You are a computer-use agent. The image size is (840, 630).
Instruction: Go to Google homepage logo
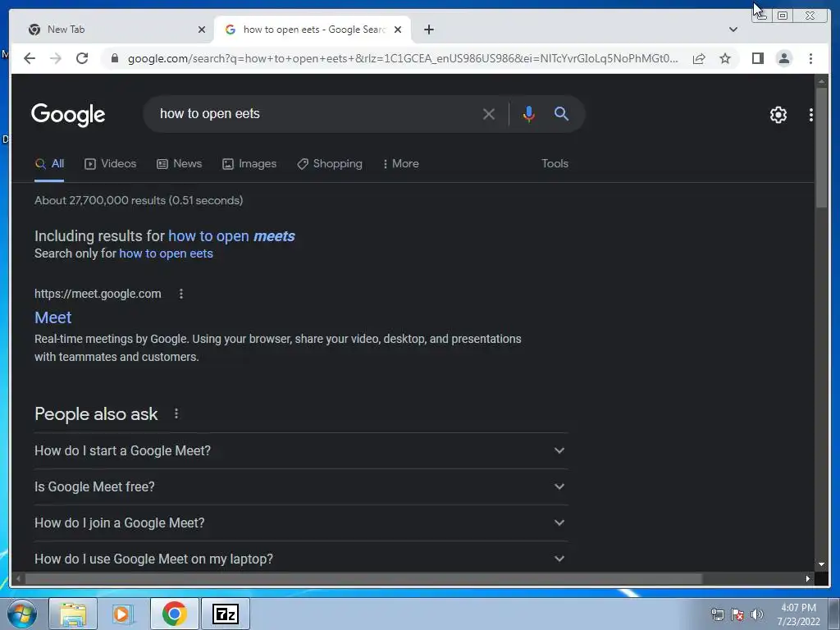pos(68,115)
